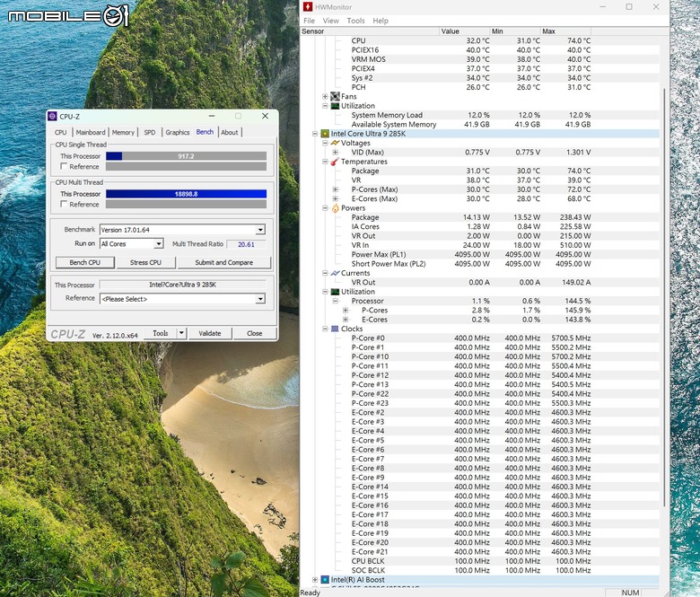
Task: Click the Bench CPU button
Action: tap(85, 262)
